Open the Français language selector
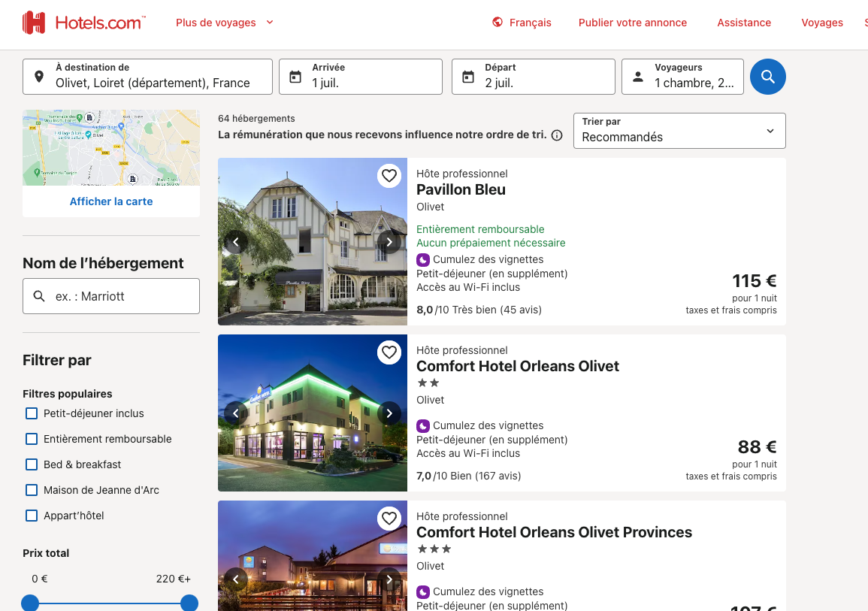The height and width of the screenshot is (611, 868). pos(522,23)
